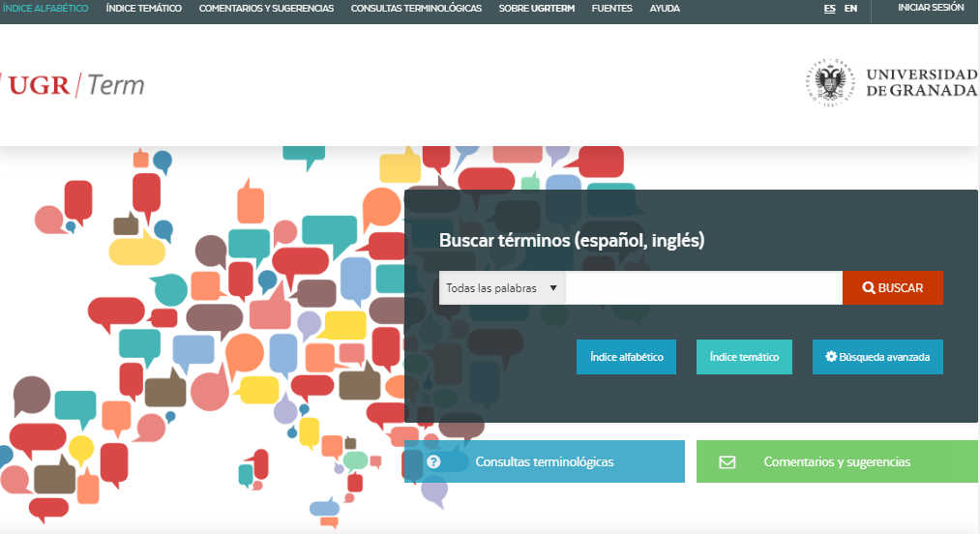Click the question mark icon in Consultas terminológicas
Image resolution: width=980 pixels, height=534 pixels.
[x=433, y=462]
